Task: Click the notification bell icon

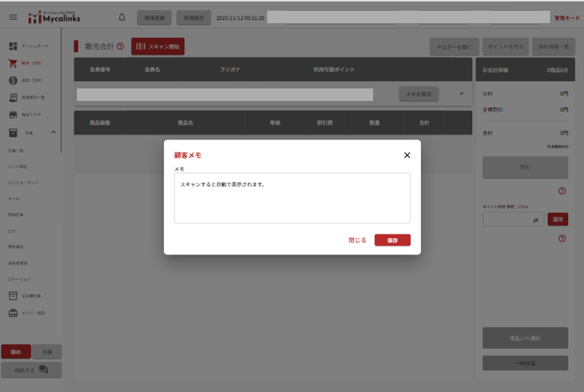Action: (122, 17)
